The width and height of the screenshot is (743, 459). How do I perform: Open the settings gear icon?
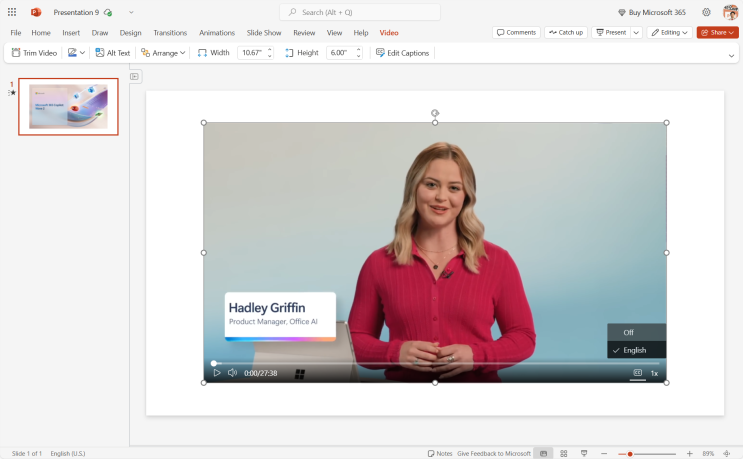(706, 12)
